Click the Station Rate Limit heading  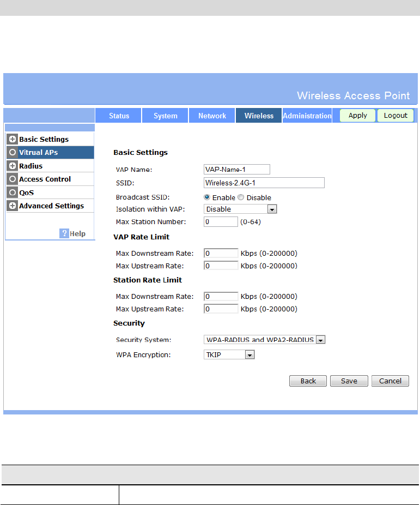(148, 280)
